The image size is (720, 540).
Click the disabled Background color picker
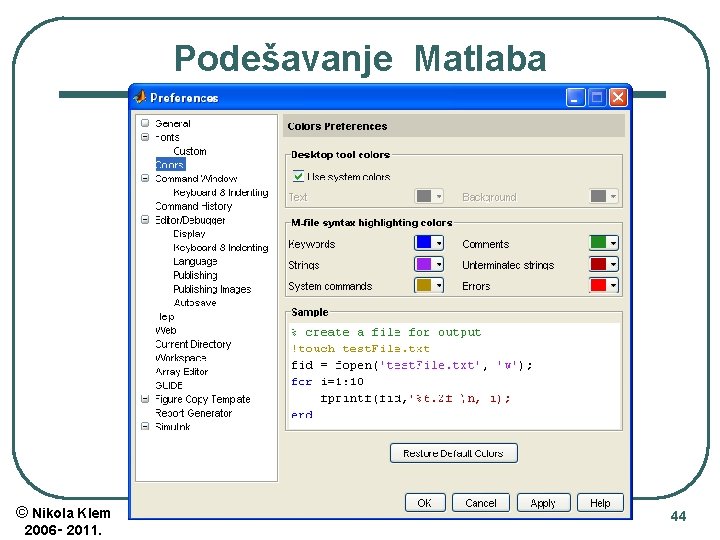click(604, 197)
